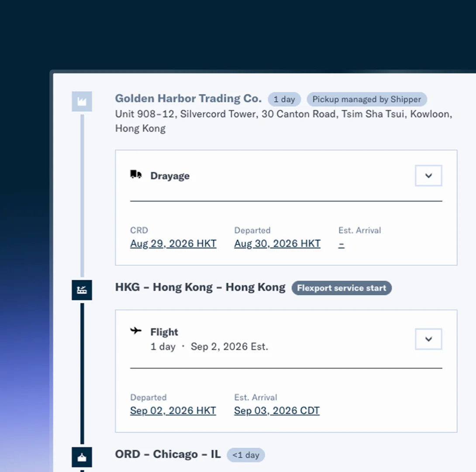Expand the Flight details chevron

pyautogui.click(x=428, y=339)
